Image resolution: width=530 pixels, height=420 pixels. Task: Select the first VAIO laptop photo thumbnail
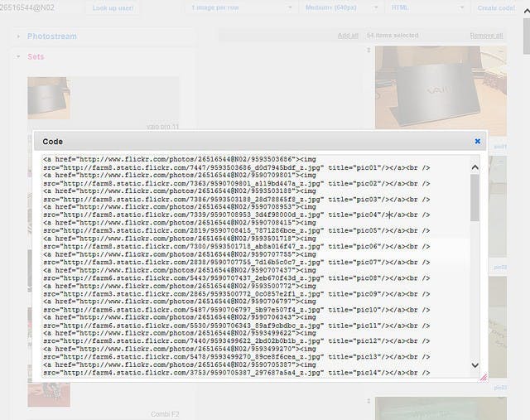click(428, 91)
